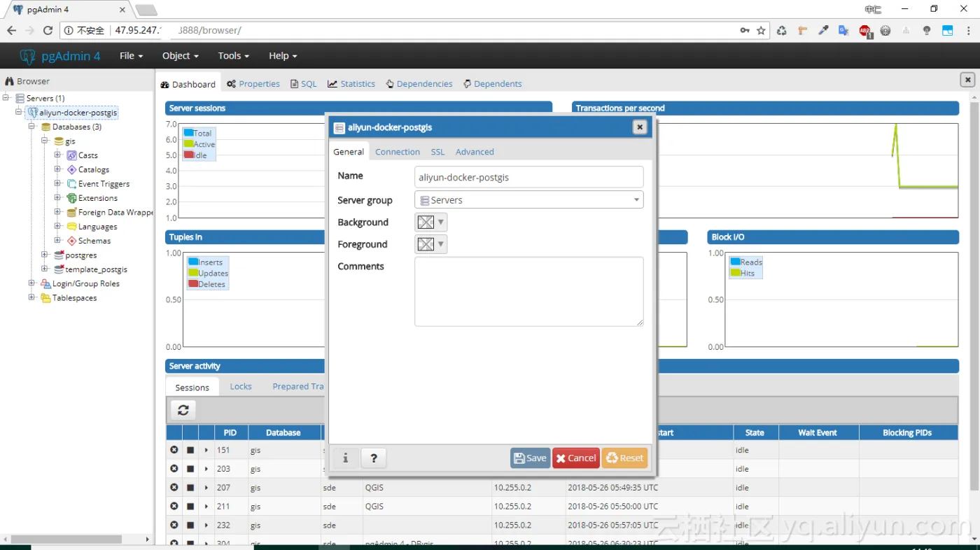
Task: Switch to the Locks tab
Action: coord(241,386)
